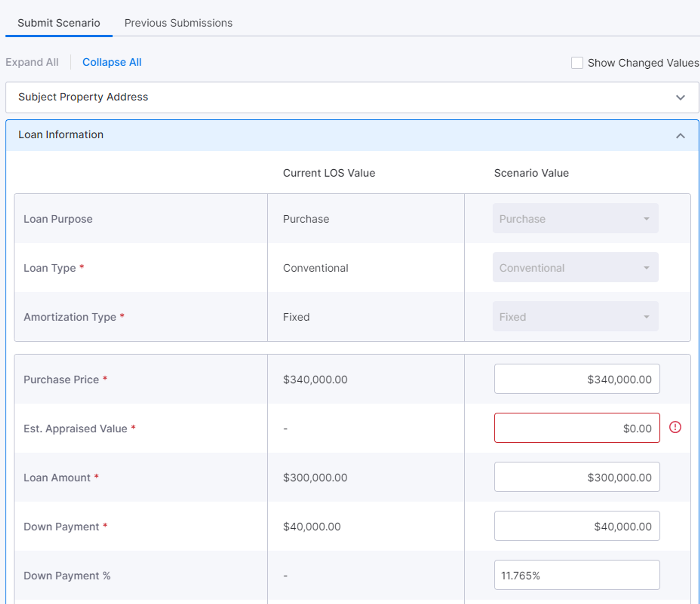
Task: Open the Loan Purpose scenario dropdown
Action: click(x=575, y=219)
